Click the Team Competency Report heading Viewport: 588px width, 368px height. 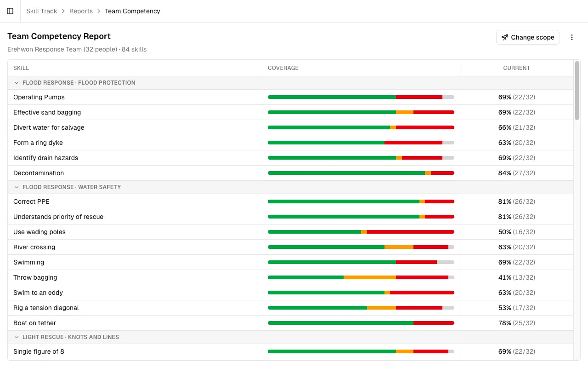tap(59, 36)
